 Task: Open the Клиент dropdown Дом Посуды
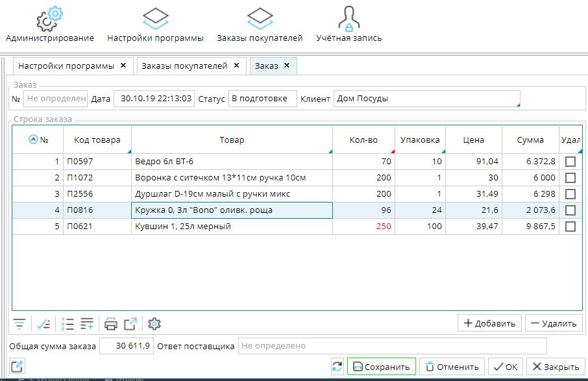427,99
